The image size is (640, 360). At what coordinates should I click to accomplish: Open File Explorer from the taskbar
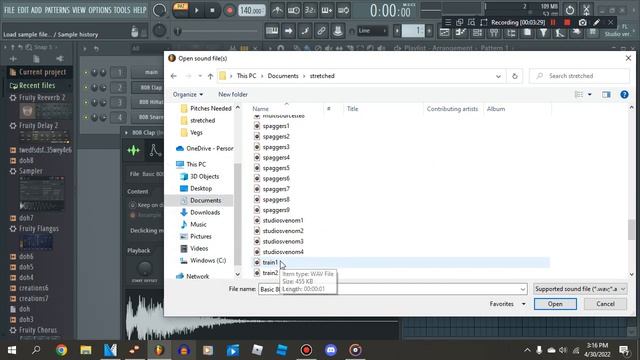point(86,350)
